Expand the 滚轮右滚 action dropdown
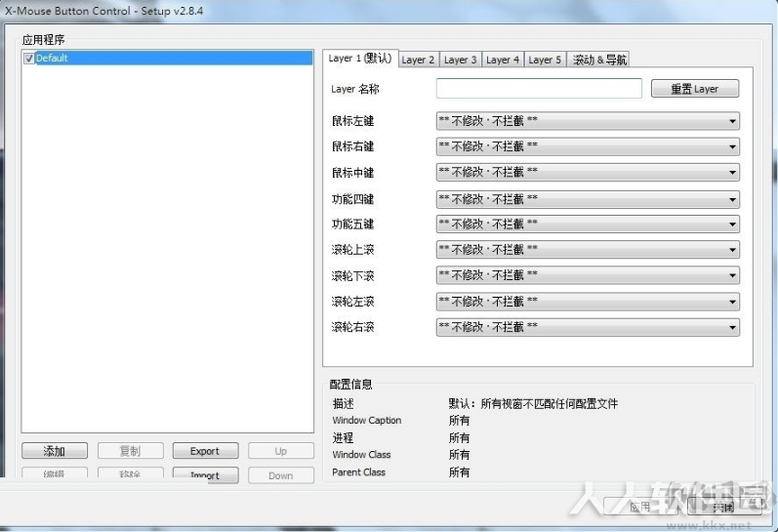The width and height of the screenshot is (778, 532). (x=588, y=328)
